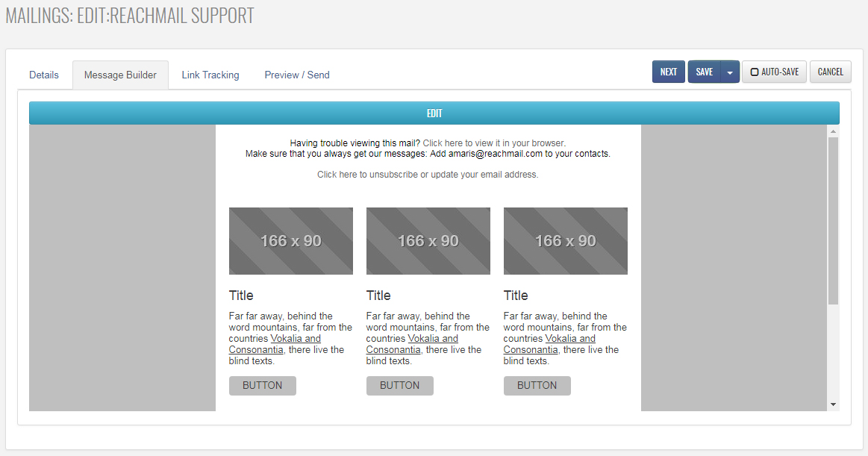Select the first 166 x 90 placeholder image
This screenshot has width=868, height=456.
[x=290, y=241]
